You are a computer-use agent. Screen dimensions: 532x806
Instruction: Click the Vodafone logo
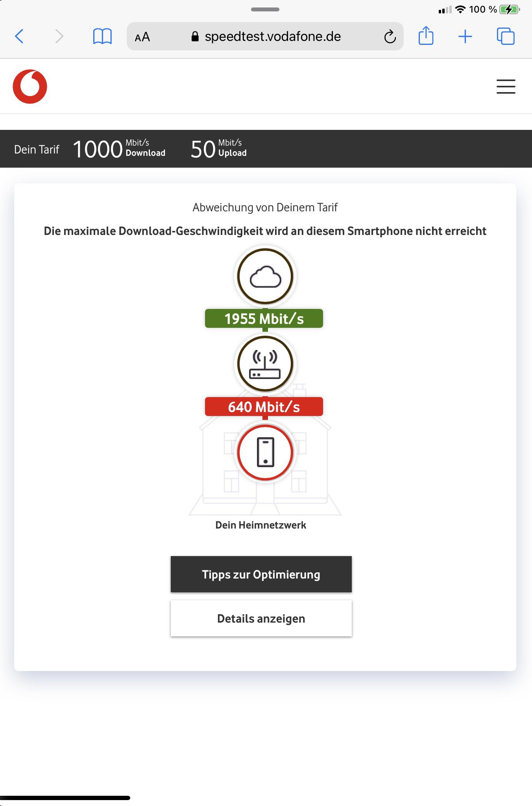click(x=30, y=86)
